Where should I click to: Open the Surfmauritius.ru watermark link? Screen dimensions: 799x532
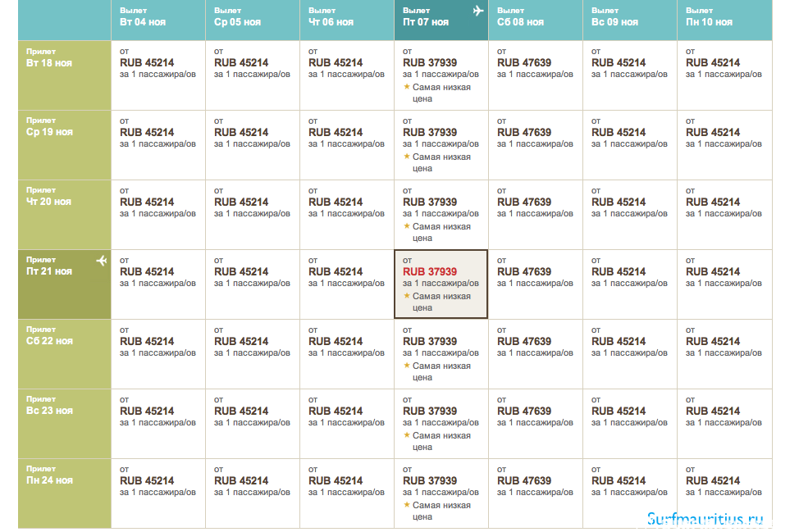click(x=705, y=519)
